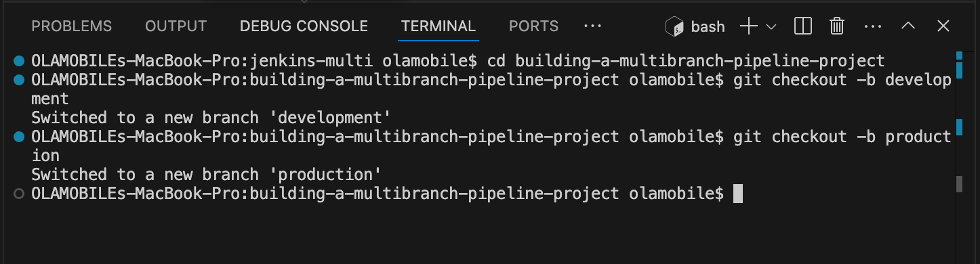This screenshot has height=264, width=980.
Task: Click the blue dot beside the cd command
Action: click(x=19, y=61)
